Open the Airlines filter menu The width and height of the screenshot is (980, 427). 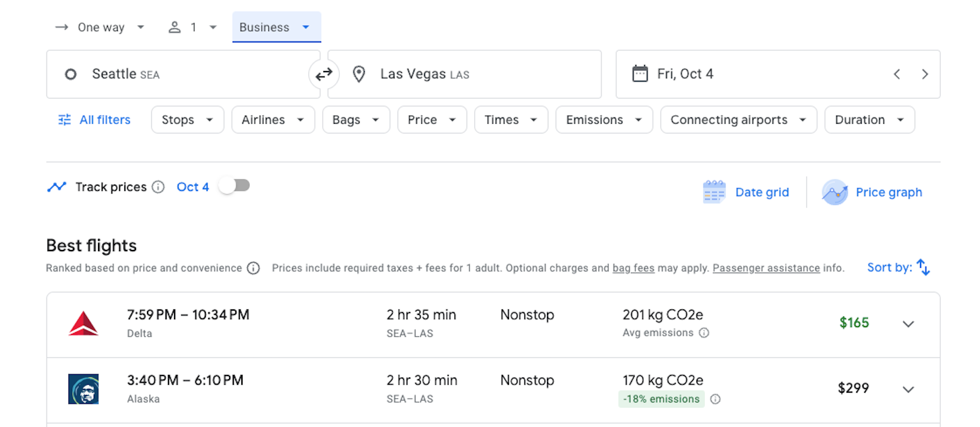click(273, 119)
